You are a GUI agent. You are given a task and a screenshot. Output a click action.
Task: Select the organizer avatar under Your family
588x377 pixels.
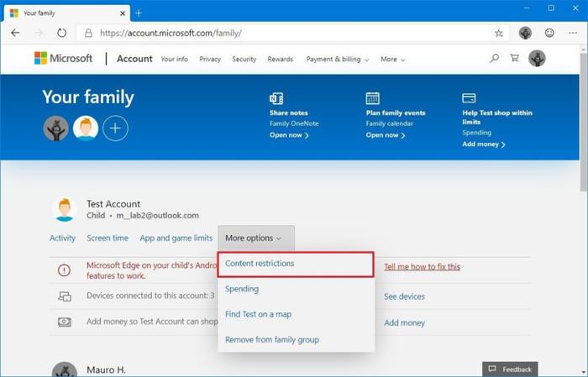click(56, 128)
